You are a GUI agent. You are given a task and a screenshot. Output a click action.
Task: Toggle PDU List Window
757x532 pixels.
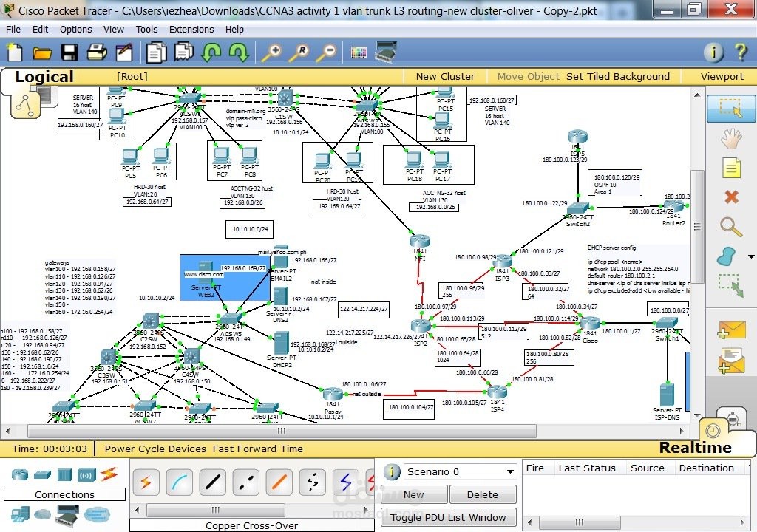(x=449, y=517)
